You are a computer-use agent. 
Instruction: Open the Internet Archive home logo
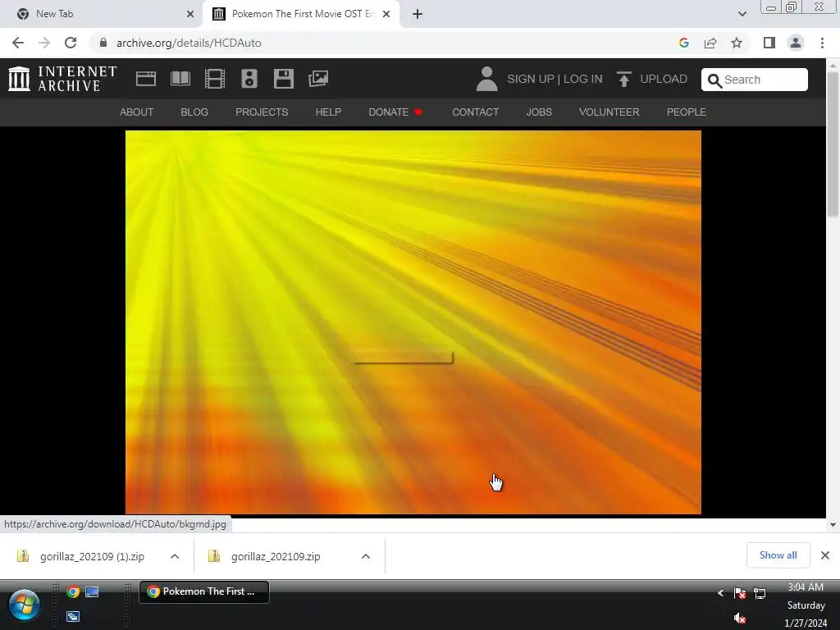click(62, 79)
